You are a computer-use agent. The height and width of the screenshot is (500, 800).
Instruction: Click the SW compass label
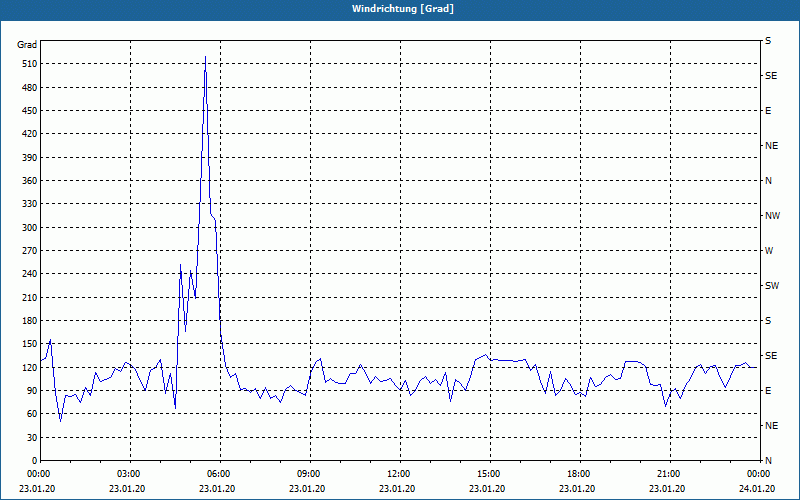click(772, 286)
